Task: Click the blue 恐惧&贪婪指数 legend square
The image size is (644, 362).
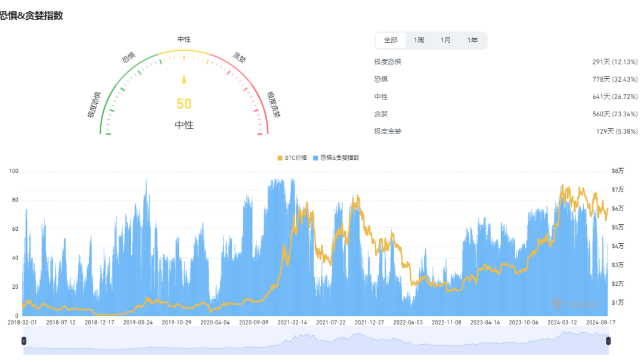Action: click(x=317, y=158)
